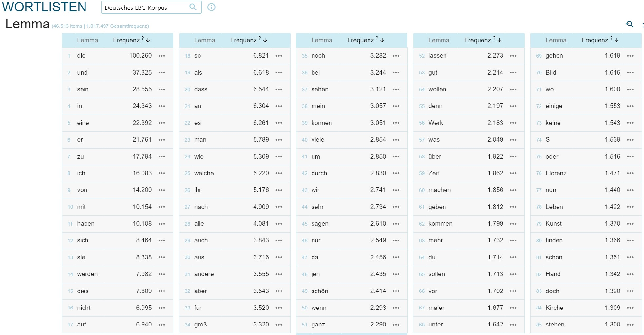644x335 pixels.
Task: Click the WORTLISTEN page title
Action: [44, 7]
